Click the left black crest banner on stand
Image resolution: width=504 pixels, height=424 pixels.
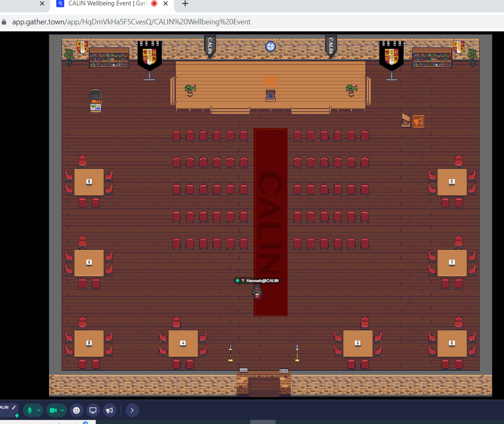[150, 60]
